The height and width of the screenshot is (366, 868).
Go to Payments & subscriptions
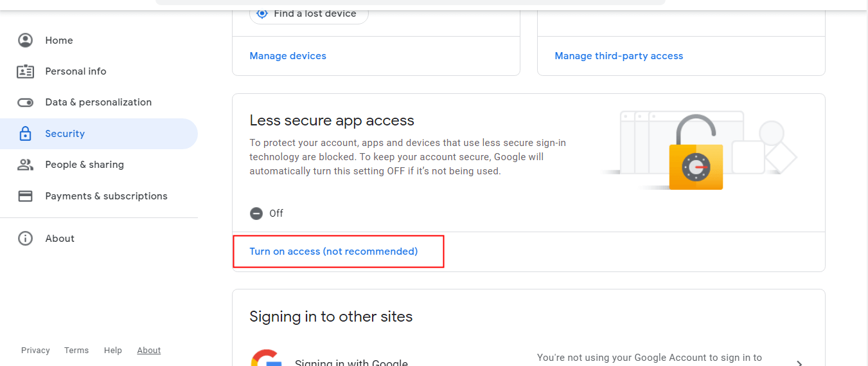click(106, 196)
